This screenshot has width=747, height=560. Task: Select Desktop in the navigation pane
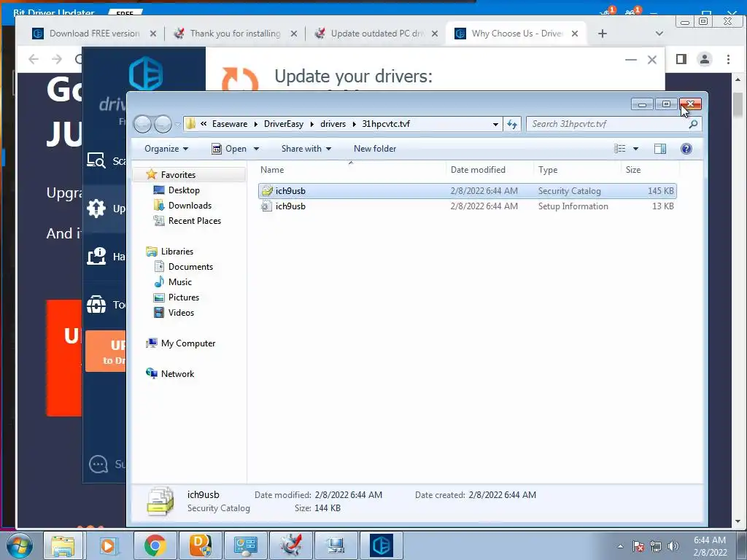click(184, 190)
